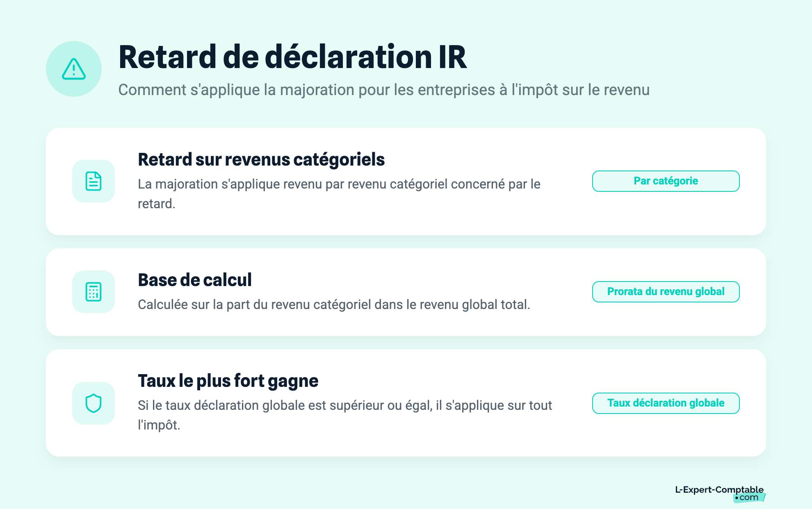This screenshot has height=509, width=812.
Task: Click the heading "Base de calcul"
Action: (195, 280)
